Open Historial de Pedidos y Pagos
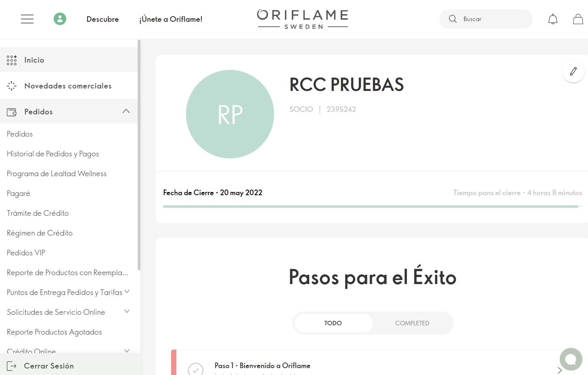588x375 pixels. [x=53, y=154]
